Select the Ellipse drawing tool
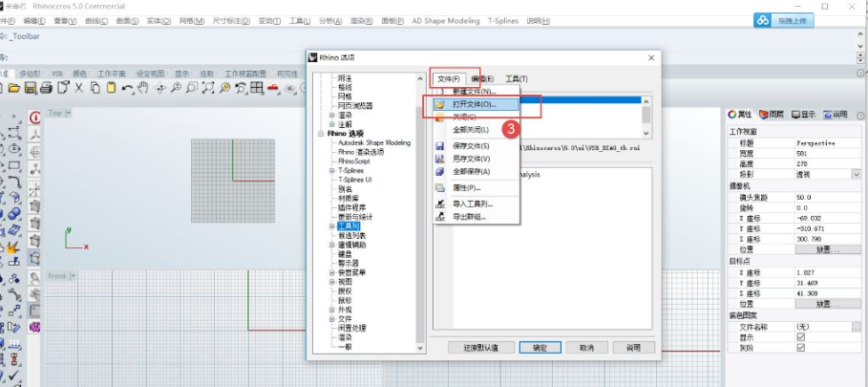 click(14, 149)
